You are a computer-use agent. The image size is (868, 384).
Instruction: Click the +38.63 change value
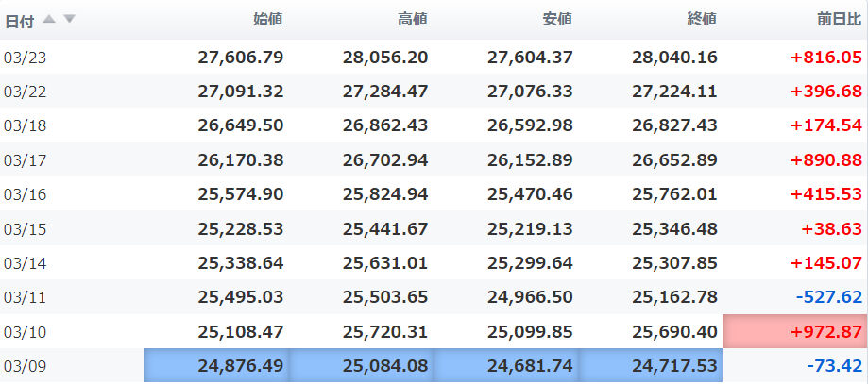pyautogui.click(x=834, y=228)
